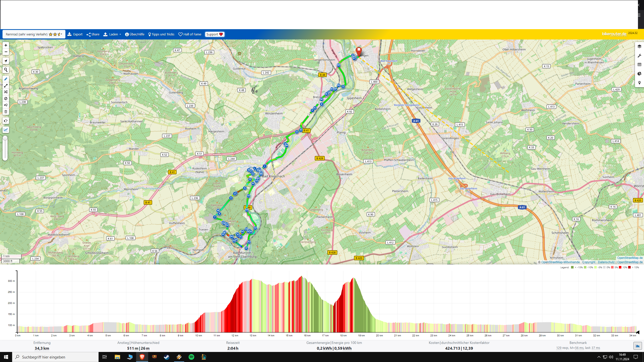Click the trash icon to clear route

click(x=6, y=112)
